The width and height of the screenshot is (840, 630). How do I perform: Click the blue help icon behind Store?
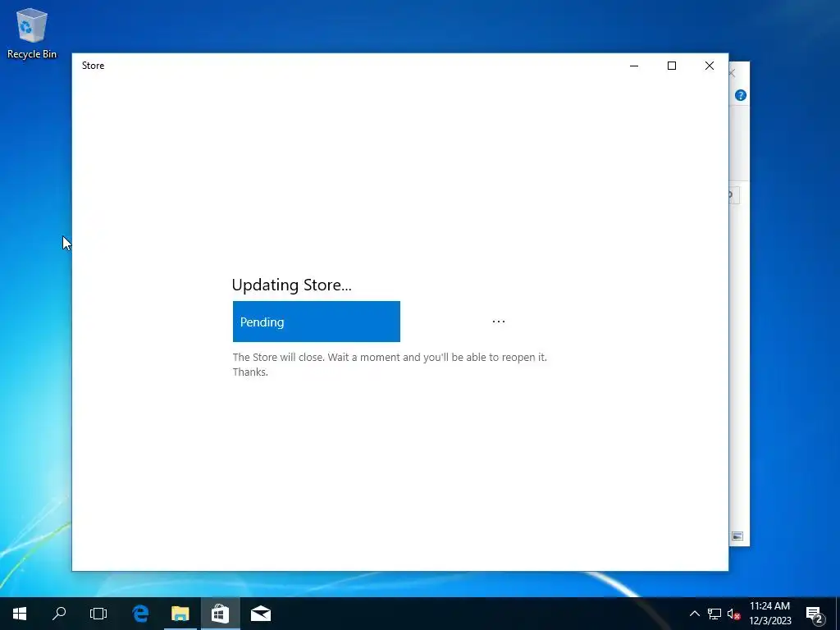[x=741, y=95]
